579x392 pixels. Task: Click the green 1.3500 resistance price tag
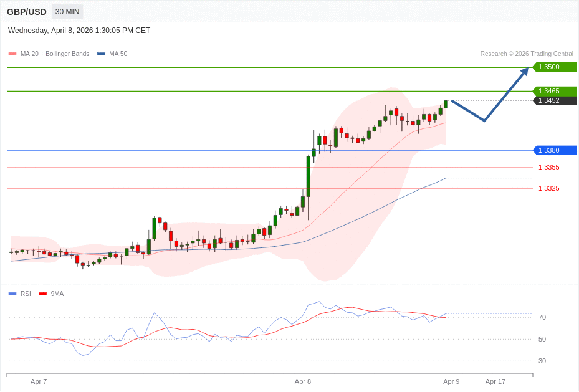point(554,67)
